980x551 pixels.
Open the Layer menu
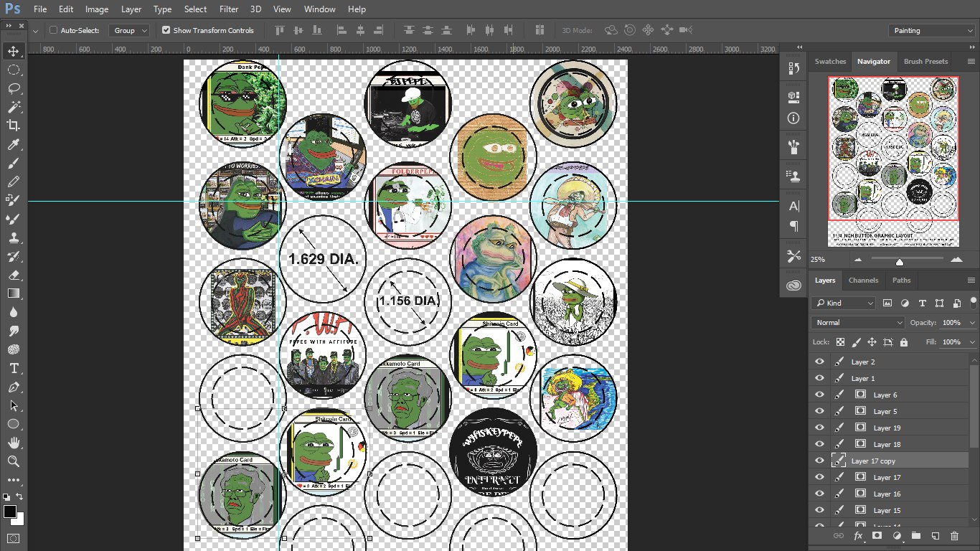[x=131, y=9]
